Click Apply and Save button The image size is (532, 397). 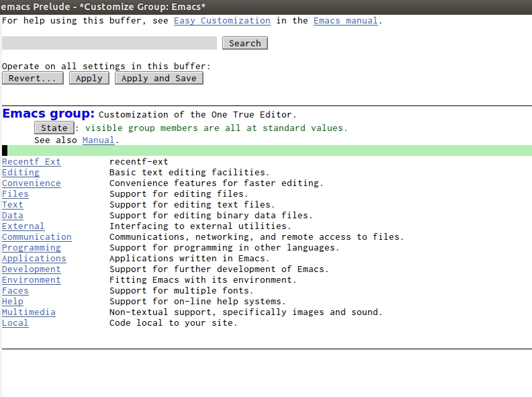(159, 78)
